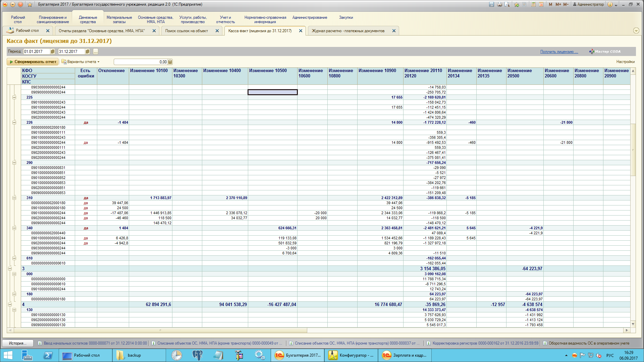
Task: Open the calendar icon in the title bar
Action: coord(541,4)
